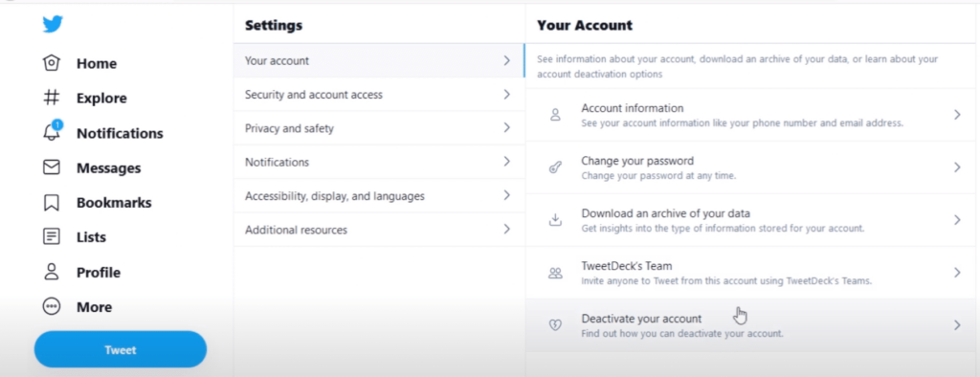Click the Lists document icon

pyautogui.click(x=52, y=237)
